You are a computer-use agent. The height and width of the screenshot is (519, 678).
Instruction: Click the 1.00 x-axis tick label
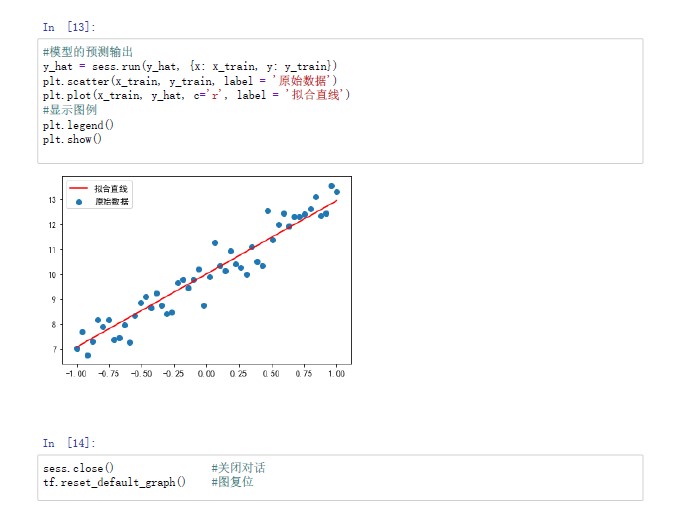pos(336,374)
